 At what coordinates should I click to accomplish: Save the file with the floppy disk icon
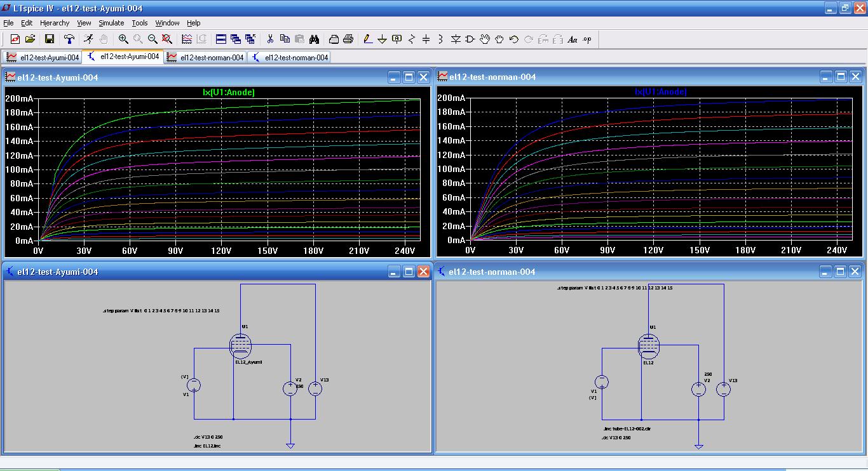[49, 39]
